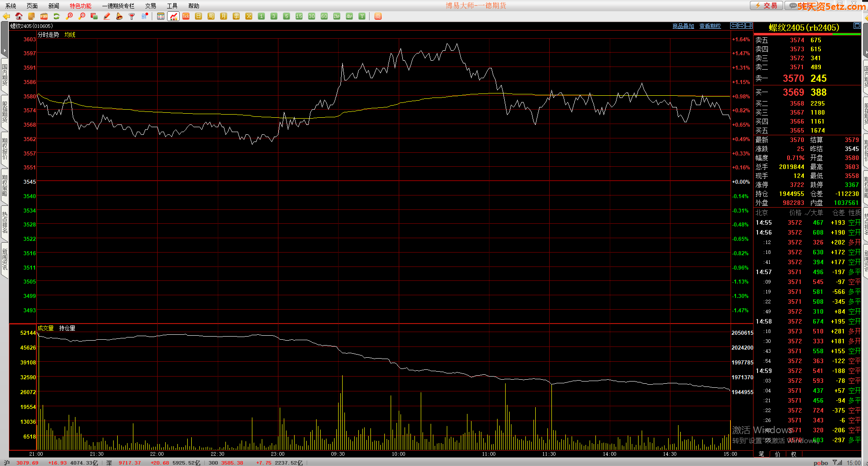This screenshot has height=466, width=868.
Task: Click the yellow back arrow icon
Action: pyautogui.click(x=6, y=16)
